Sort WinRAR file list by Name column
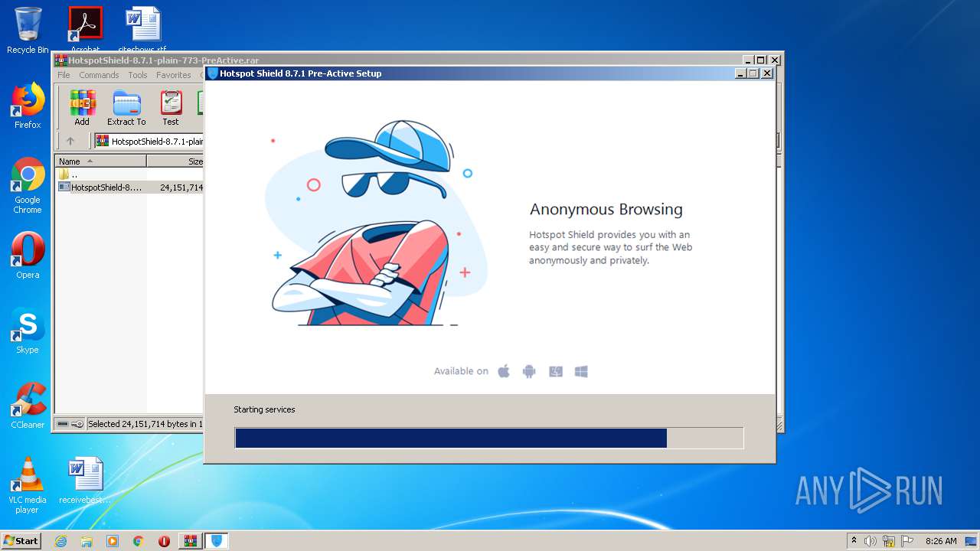 (x=101, y=161)
